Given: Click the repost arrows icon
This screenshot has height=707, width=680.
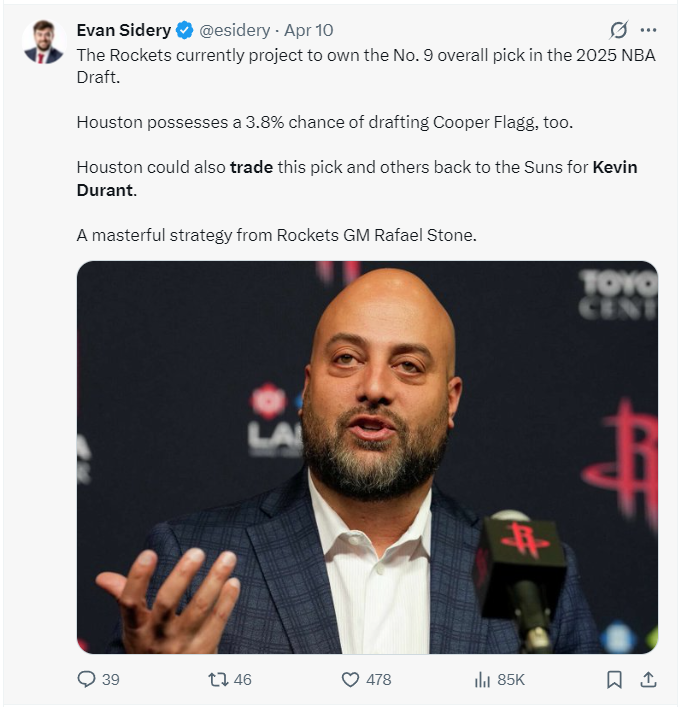Looking at the screenshot, I should 217,679.
